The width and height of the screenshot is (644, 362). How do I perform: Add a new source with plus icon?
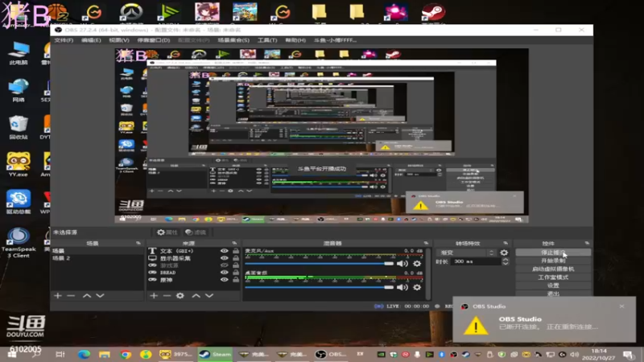(x=154, y=295)
